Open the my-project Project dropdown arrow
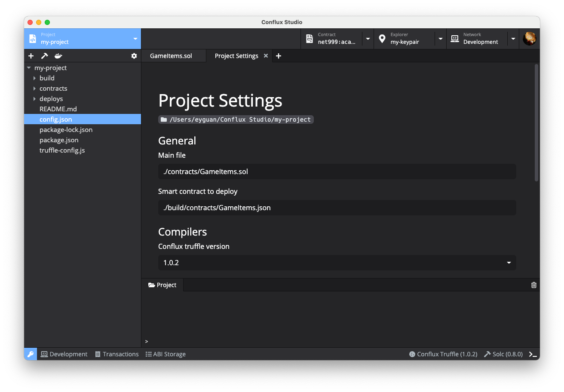 [135, 39]
